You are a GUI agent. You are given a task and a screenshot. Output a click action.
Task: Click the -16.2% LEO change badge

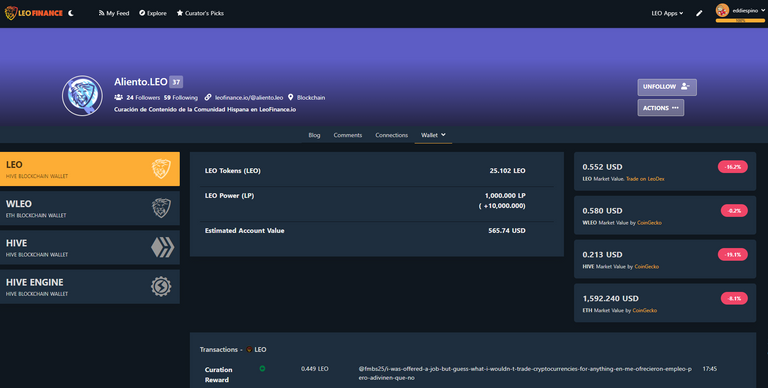(x=733, y=167)
